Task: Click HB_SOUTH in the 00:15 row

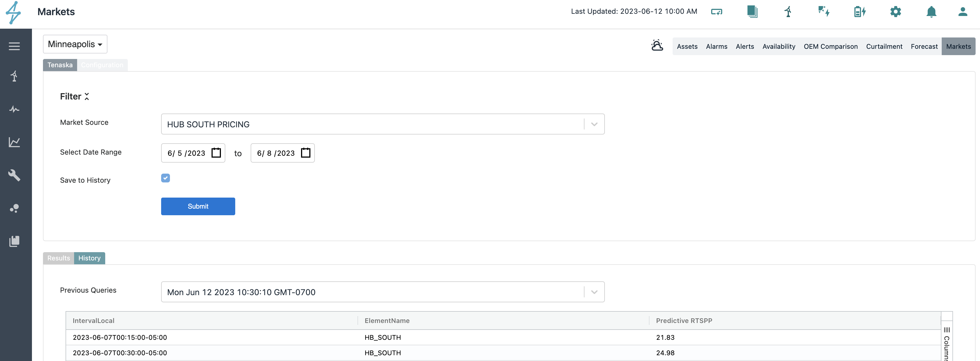Action: click(x=383, y=337)
